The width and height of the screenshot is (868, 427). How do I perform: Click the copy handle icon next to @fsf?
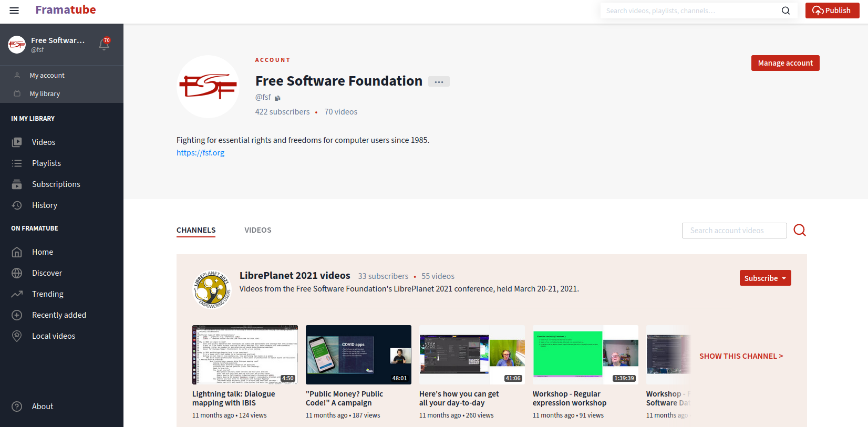tap(277, 98)
